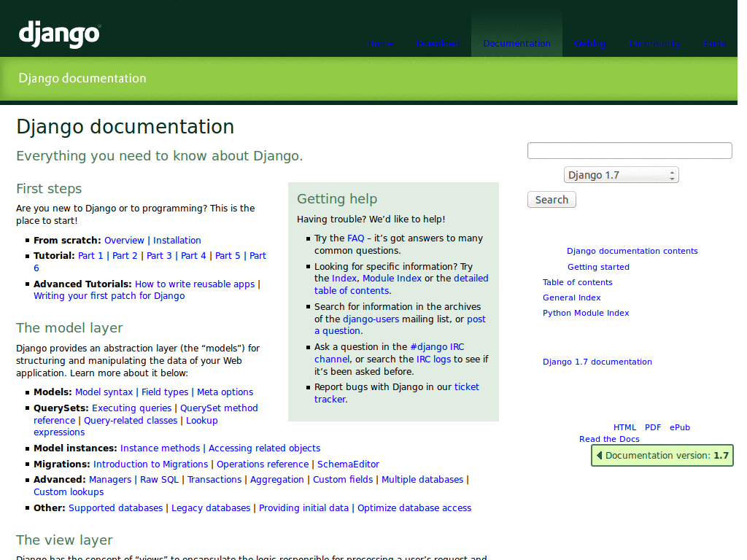This screenshot has height=560, width=747.
Task: Click the django logo
Action: [60, 34]
